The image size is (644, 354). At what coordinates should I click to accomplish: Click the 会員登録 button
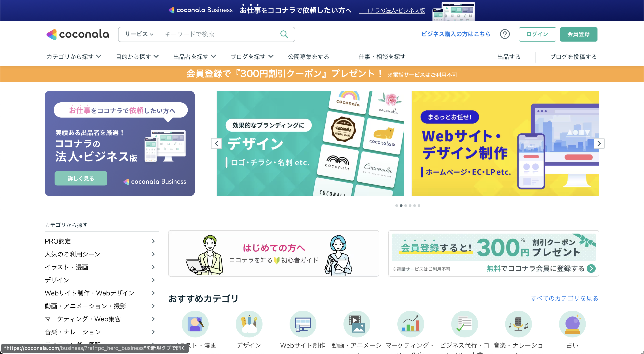pyautogui.click(x=578, y=34)
